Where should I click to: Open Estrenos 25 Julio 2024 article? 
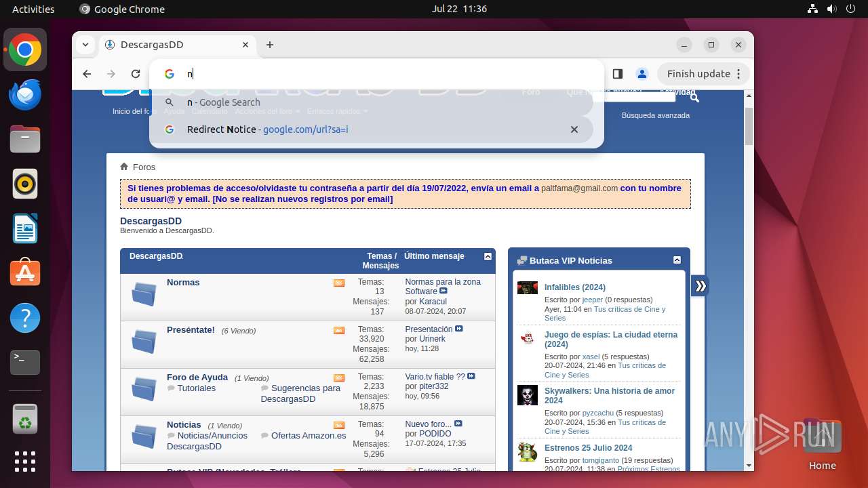589,448
